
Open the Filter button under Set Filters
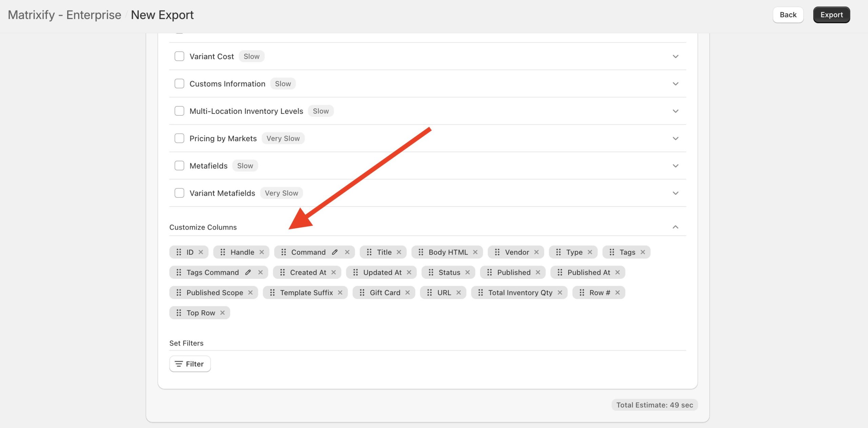(190, 364)
